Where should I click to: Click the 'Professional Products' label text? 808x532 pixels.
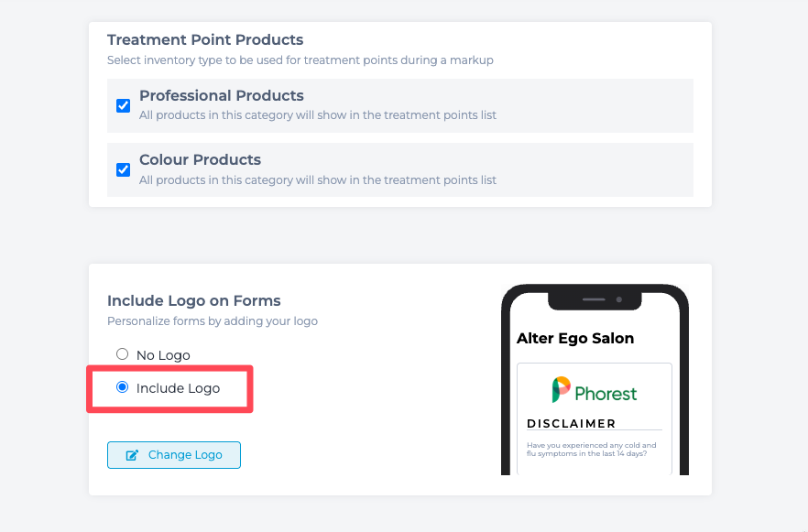click(x=222, y=96)
